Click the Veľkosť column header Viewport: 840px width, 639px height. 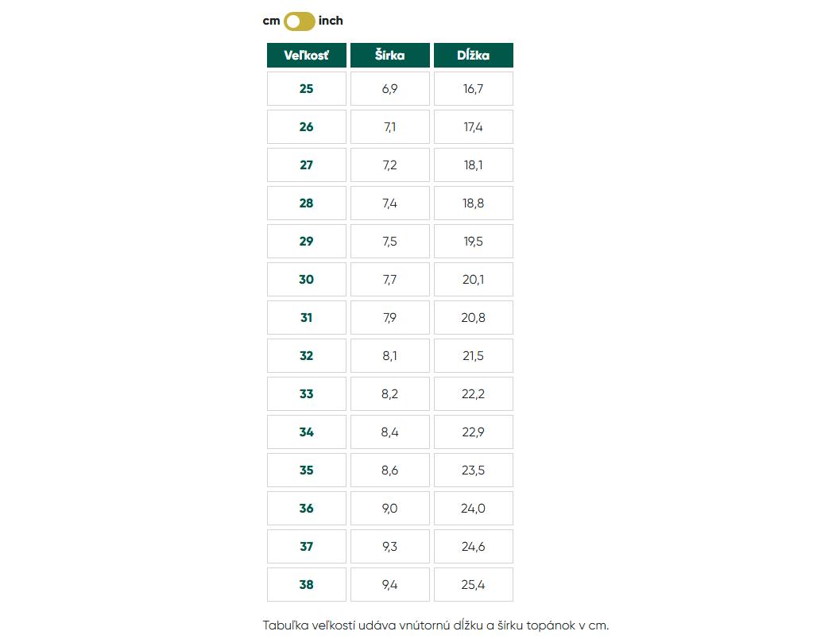click(x=307, y=56)
